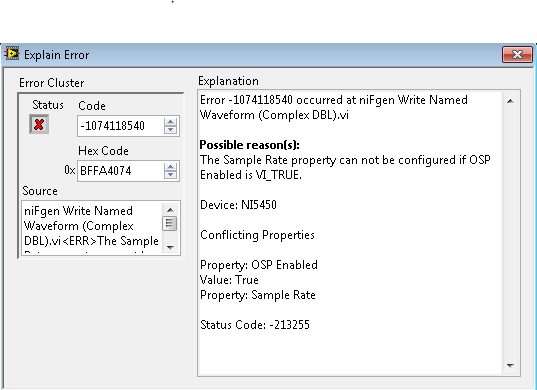537x390 pixels.
Task: Click the 'Value: True' line
Action: [229, 280]
